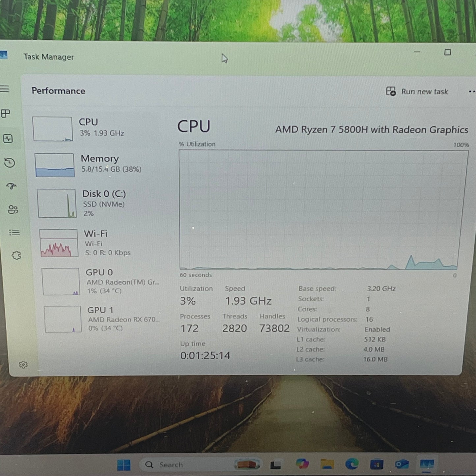This screenshot has height=476, width=476.
Task: Open Task View from the taskbar
Action: pyautogui.click(x=276, y=465)
